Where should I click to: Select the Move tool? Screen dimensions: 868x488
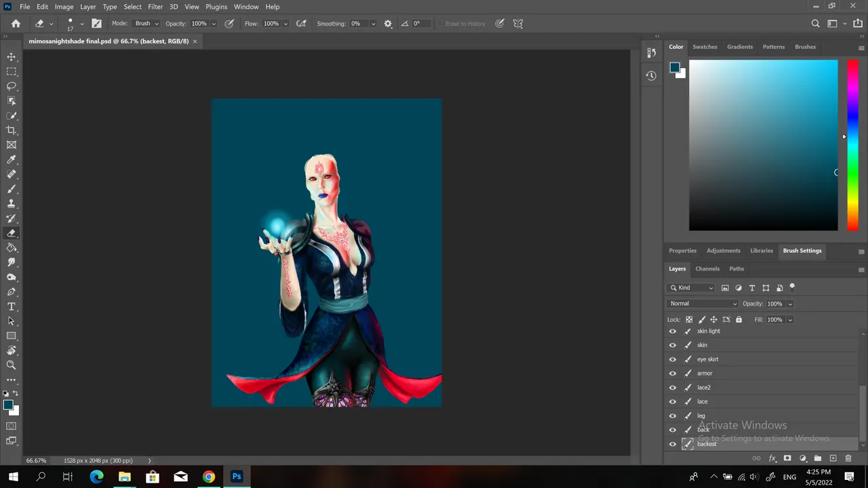(12, 57)
